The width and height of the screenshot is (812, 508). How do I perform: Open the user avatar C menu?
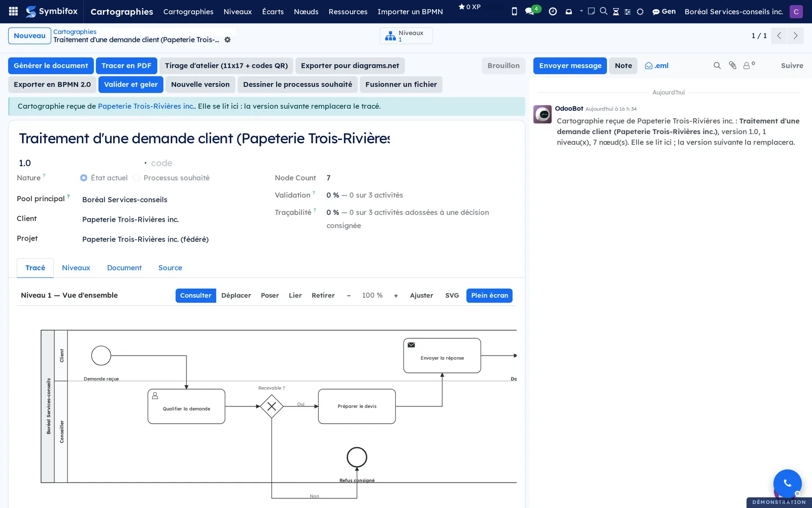pos(796,11)
